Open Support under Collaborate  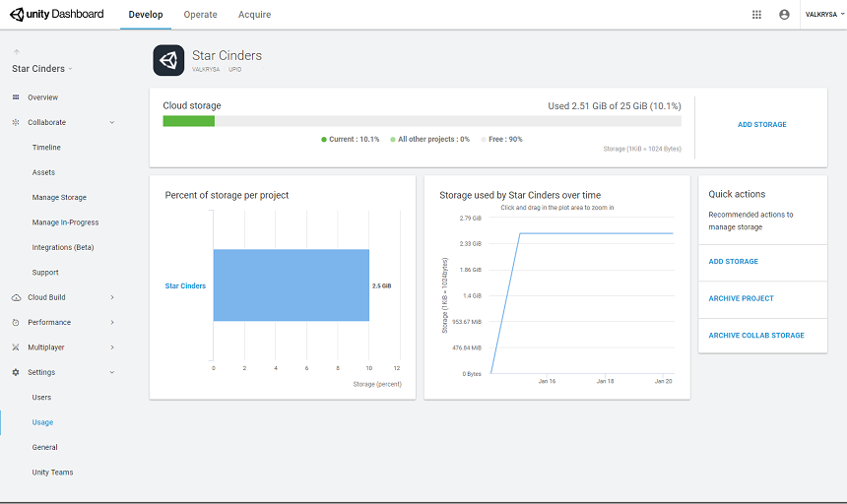[45, 273]
